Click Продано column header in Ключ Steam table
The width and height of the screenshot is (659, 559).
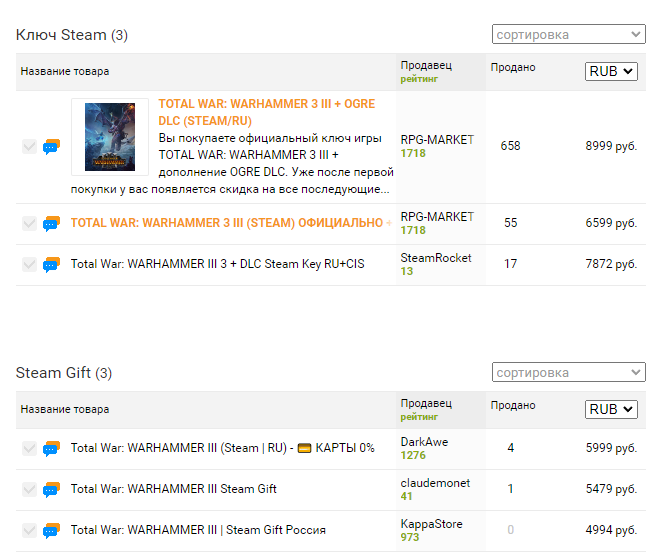(513, 68)
